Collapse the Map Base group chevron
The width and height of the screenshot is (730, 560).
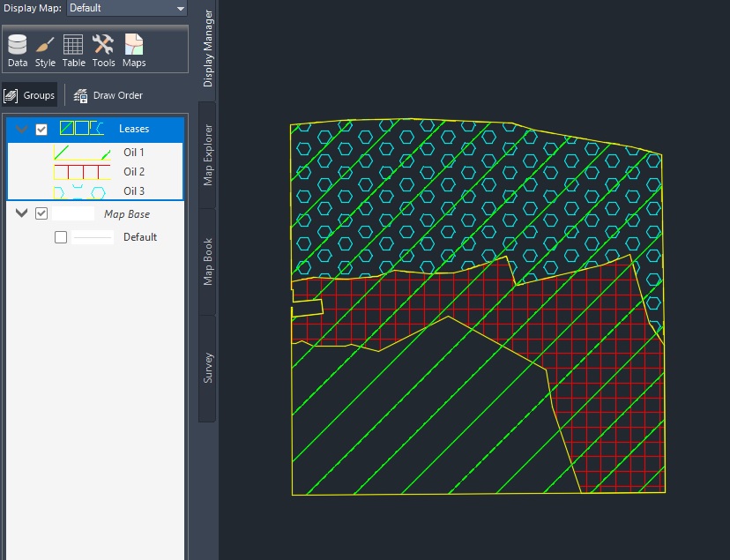[21, 213]
